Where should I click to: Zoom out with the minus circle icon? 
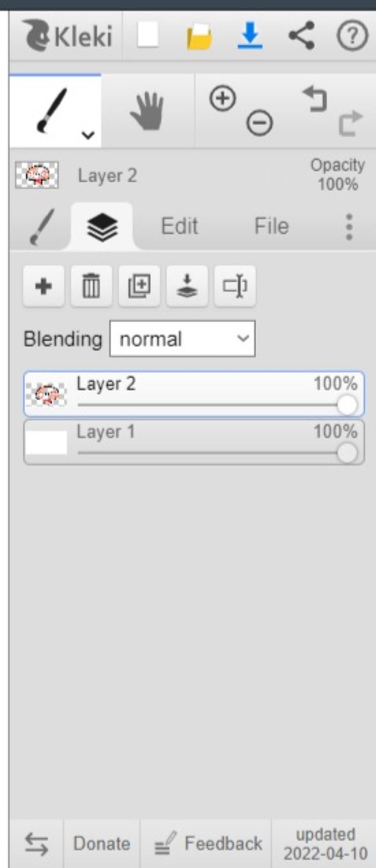coord(260,123)
